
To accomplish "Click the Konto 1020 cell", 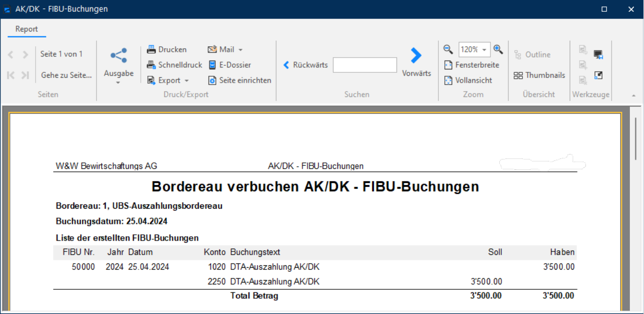I will [217, 267].
